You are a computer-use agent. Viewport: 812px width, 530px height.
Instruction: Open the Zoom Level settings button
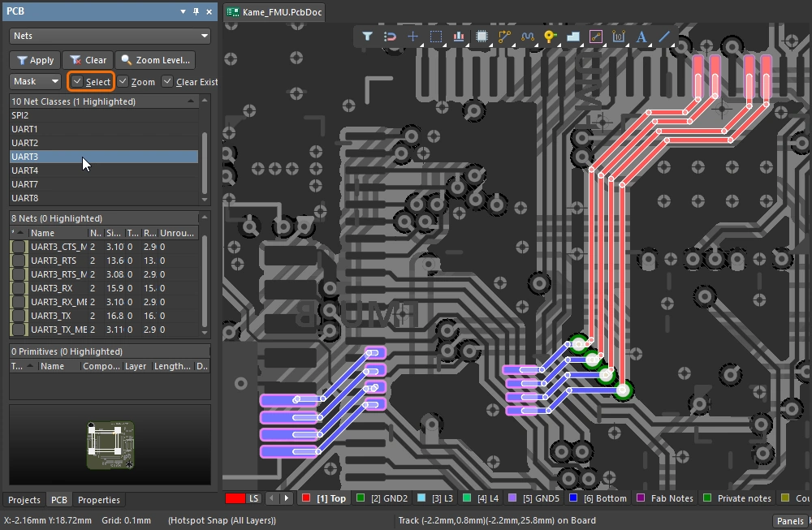click(156, 60)
